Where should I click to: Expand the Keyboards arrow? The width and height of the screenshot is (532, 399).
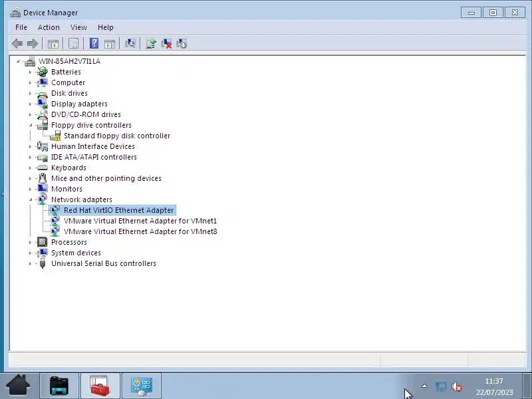tap(30, 168)
